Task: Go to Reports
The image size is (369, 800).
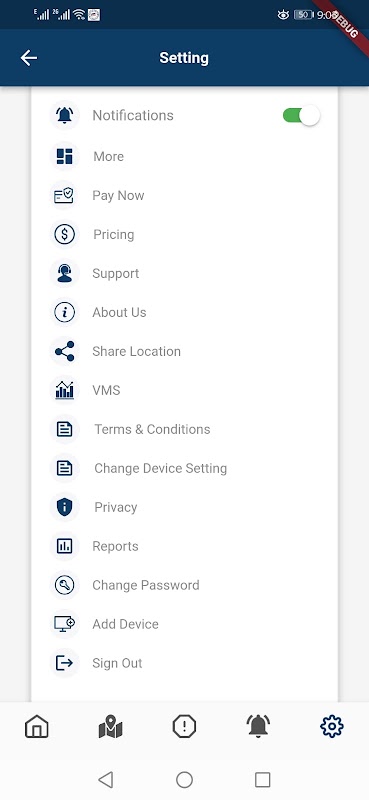Action: pos(115,546)
